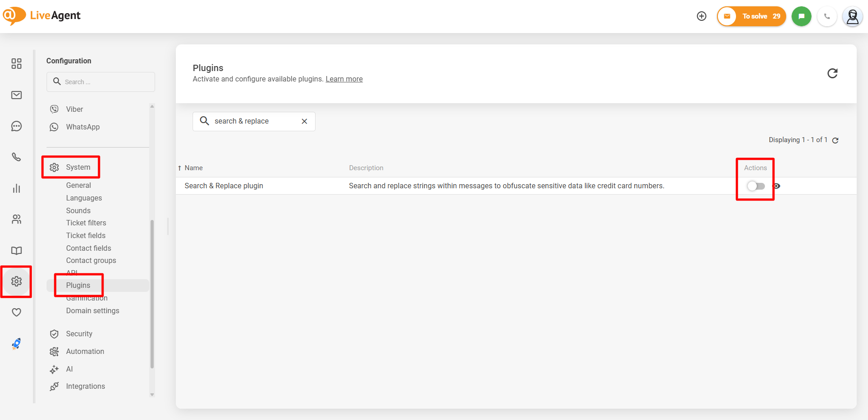Expand the Automation configuration section
The height and width of the screenshot is (420, 868).
(85, 351)
